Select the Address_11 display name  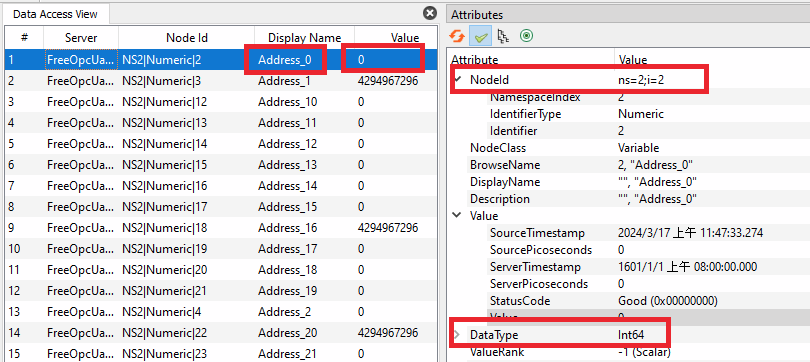(287, 123)
